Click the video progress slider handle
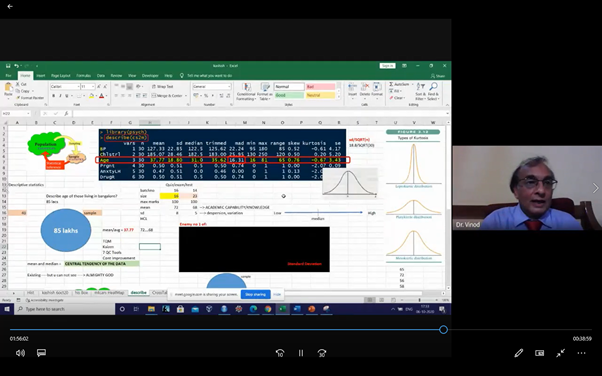This screenshot has width=602, height=376. (443, 330)
